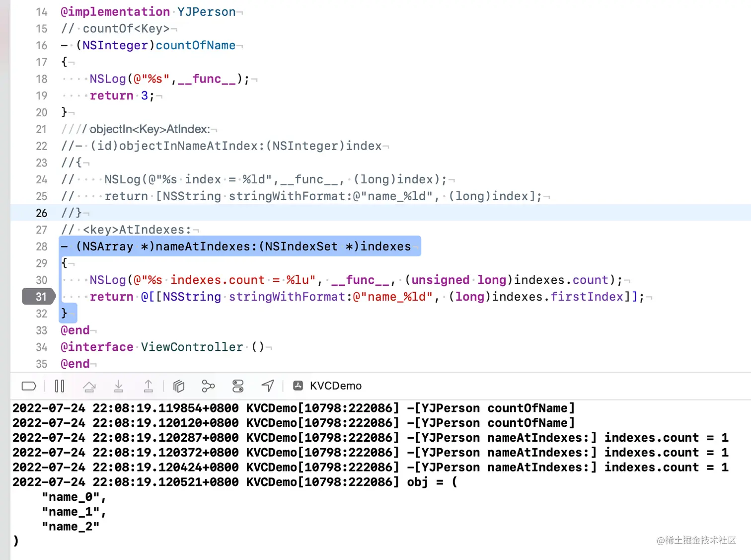This screenshot has height=560, width=751.
Task: Click the simulate location icon
Action: click(267, 386)
